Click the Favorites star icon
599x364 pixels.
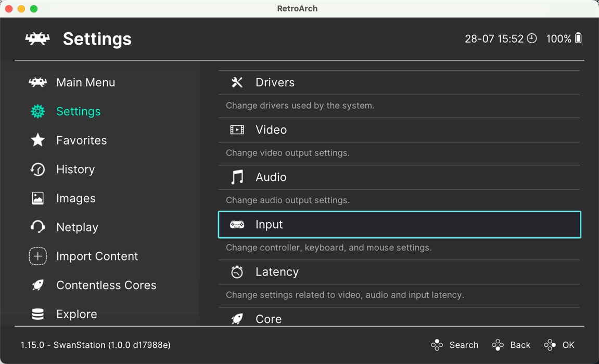point(37,140)
